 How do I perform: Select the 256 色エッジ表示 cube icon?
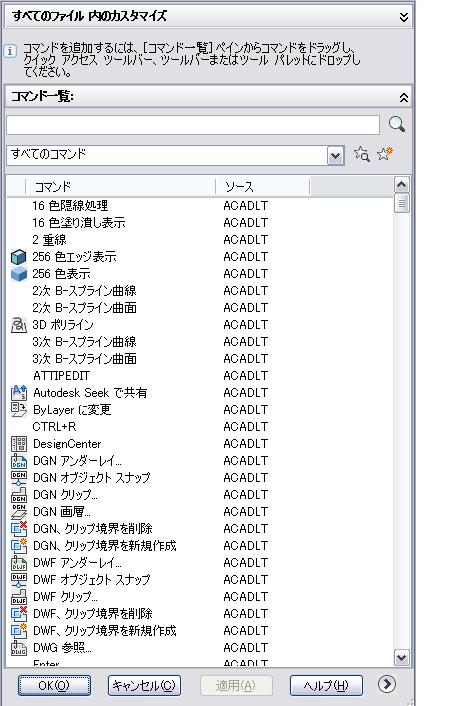[18, 257]
